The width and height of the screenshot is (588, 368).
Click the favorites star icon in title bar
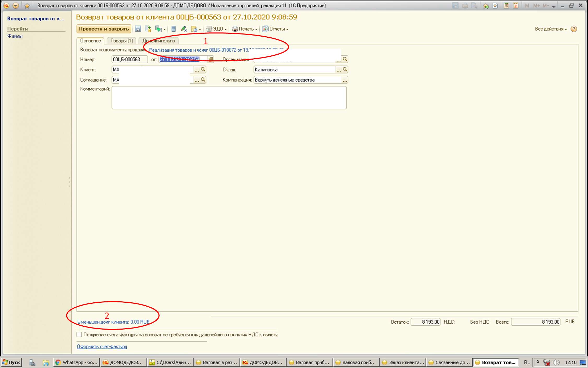point(27,5)
